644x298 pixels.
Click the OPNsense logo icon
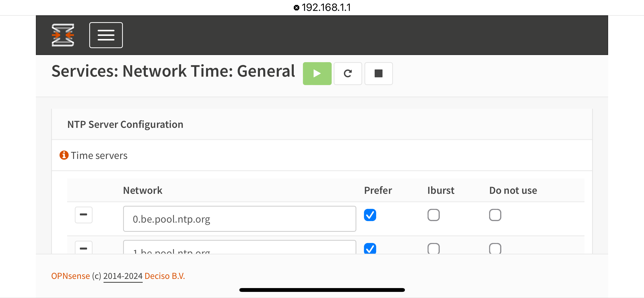[x=63, y=35]
